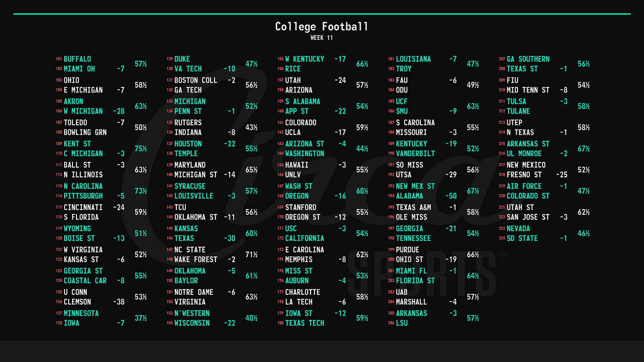The image size is (644, 362).
Task: Select the RICE team name
Action: (x=293, y=69)
